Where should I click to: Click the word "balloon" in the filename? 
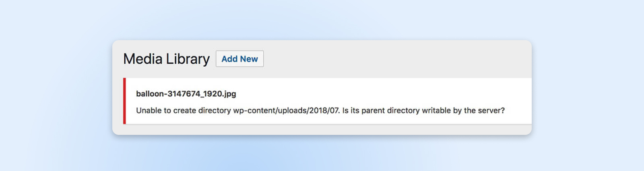click(150, 94)
